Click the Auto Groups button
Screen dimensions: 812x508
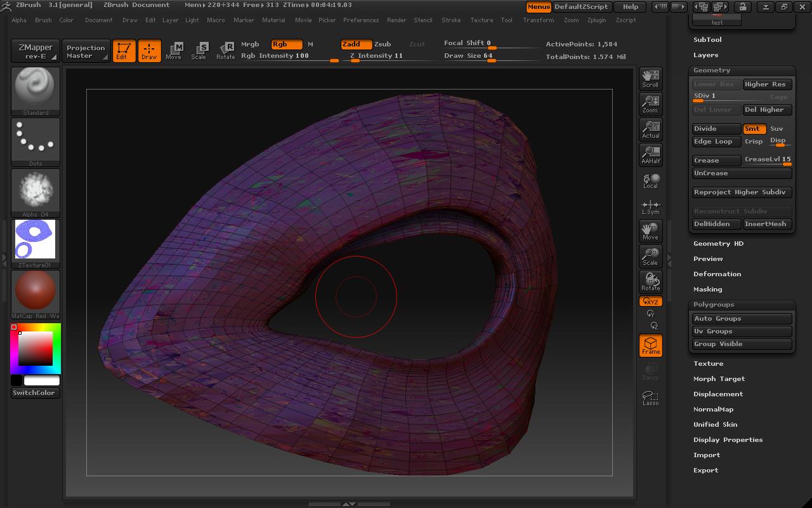(742, 318)
